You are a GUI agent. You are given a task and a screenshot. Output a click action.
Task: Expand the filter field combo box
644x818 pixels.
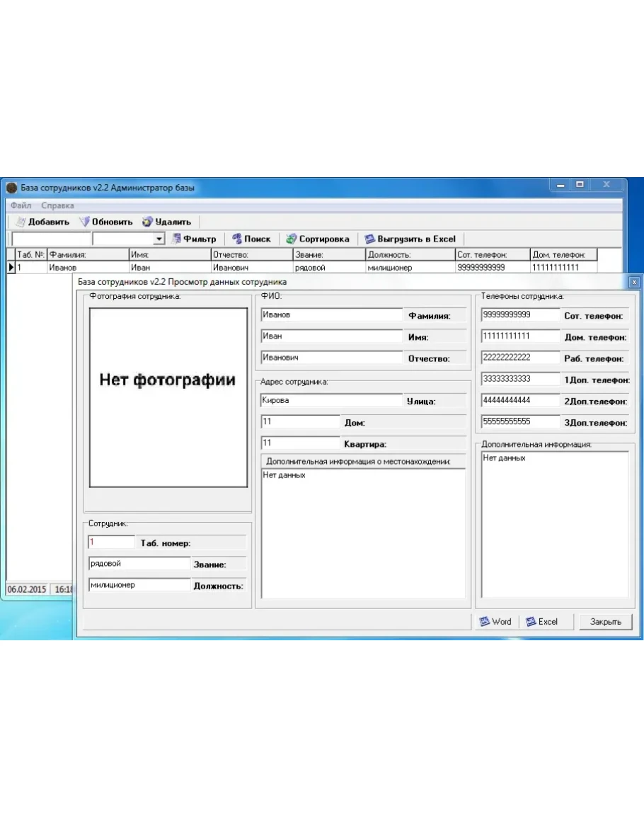click(x=159, y=240)
